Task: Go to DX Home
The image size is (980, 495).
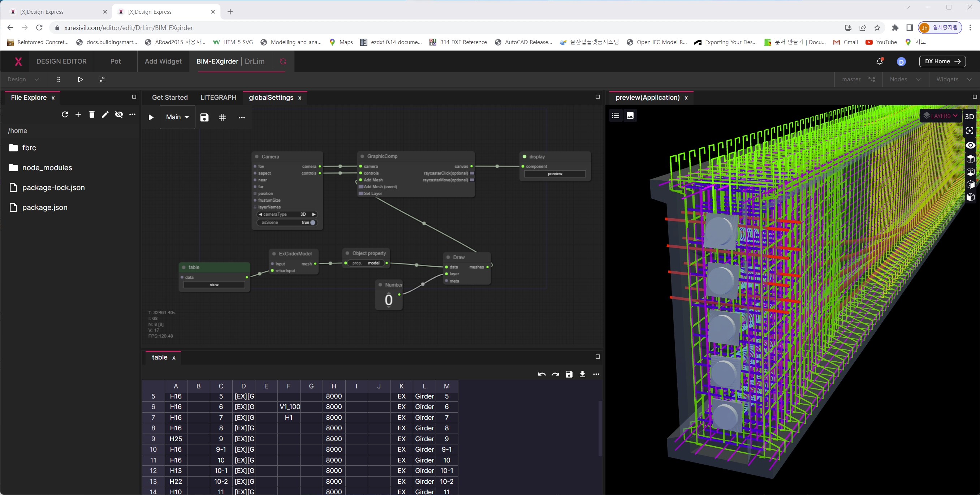Action: 942,61
